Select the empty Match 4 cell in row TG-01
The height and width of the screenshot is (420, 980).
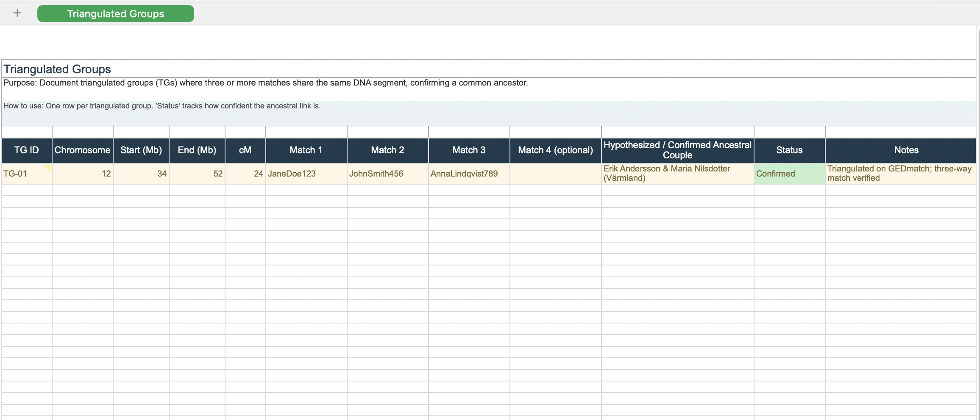point(556,174)
